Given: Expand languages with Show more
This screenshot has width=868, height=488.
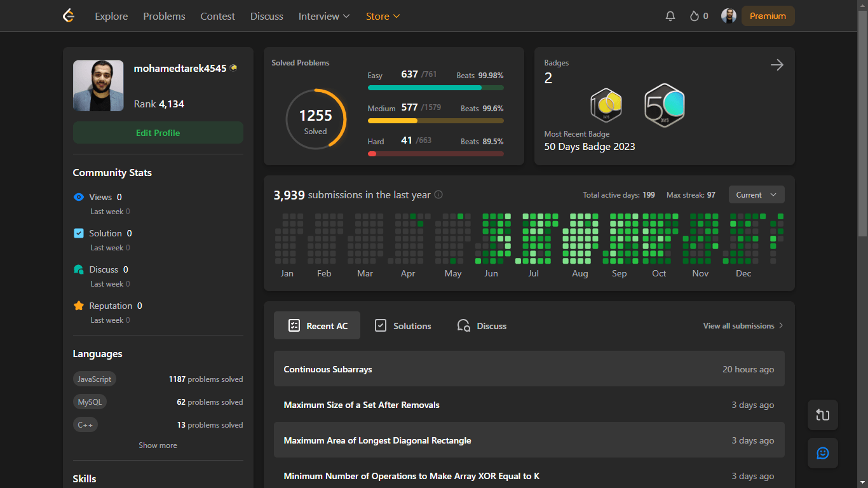Looking at the screenshot, I should point(158,445).
